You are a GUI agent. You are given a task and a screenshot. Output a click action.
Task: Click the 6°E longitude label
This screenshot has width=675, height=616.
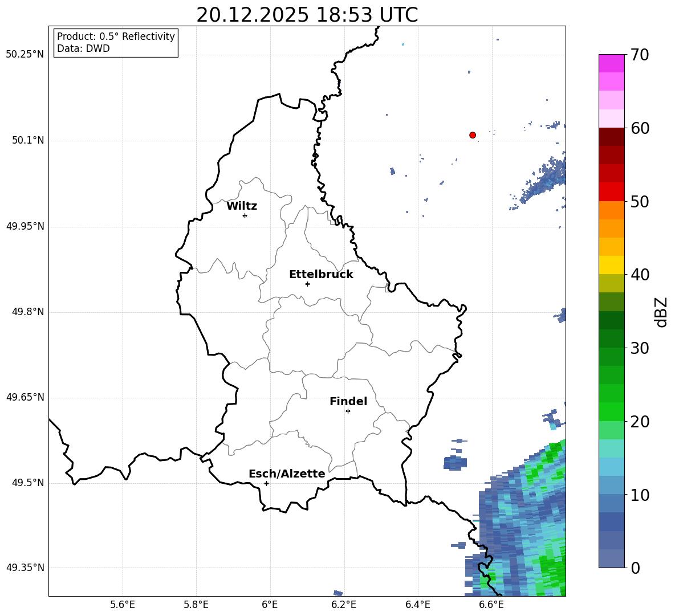(270, 605)
